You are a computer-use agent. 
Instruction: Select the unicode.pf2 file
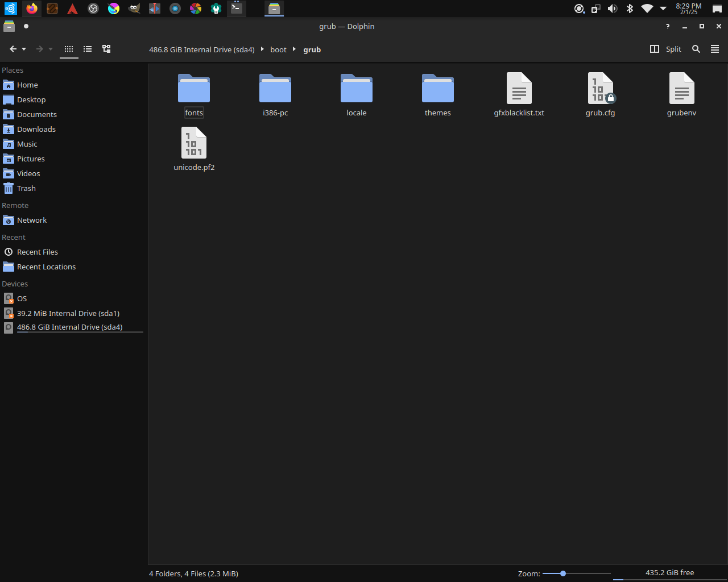coord(194,144)
